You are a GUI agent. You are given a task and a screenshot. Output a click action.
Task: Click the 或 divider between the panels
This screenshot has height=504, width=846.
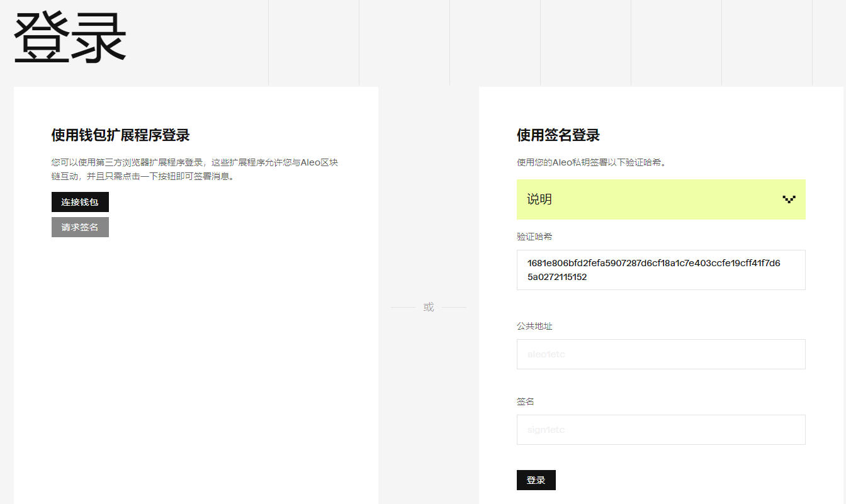(429, 307)
